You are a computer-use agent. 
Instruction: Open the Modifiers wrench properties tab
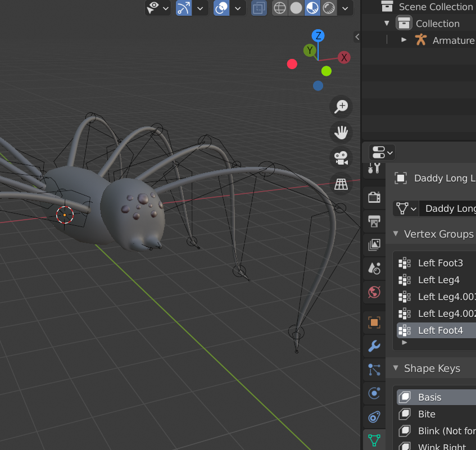click(x=374, y=346)
